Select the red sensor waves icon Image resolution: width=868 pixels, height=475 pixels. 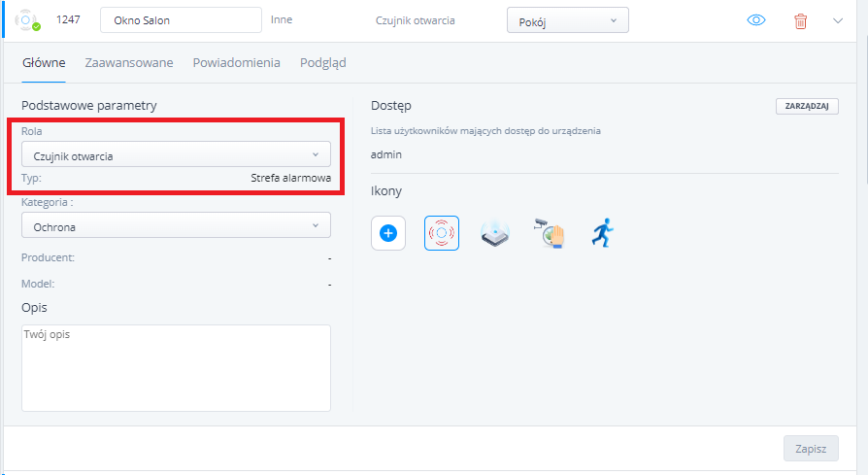(x=442, y=233)
